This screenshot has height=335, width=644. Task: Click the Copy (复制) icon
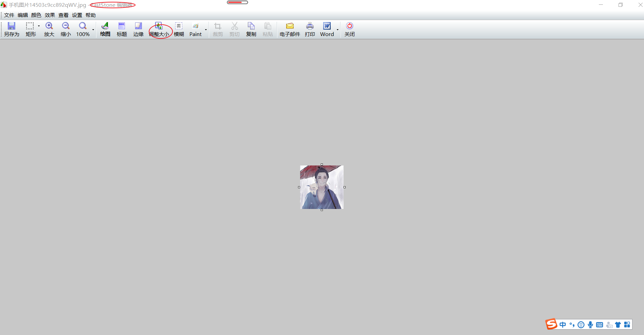point(251,29)
